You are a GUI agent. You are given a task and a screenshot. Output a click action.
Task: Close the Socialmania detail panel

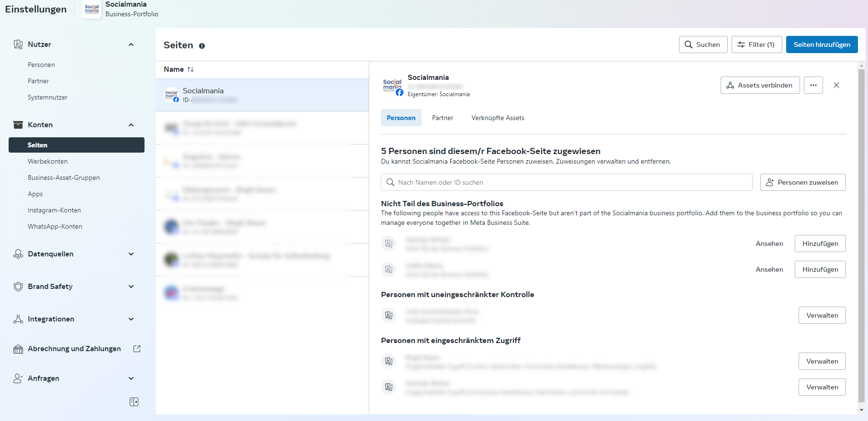836,85
